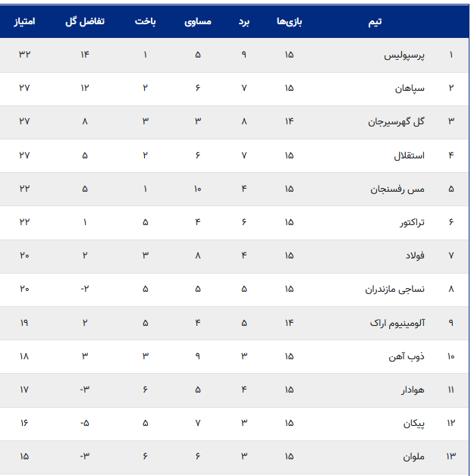Viewport: 471px width, 476px height.
Task: Select team name استقلال
Action: point(410,155)
